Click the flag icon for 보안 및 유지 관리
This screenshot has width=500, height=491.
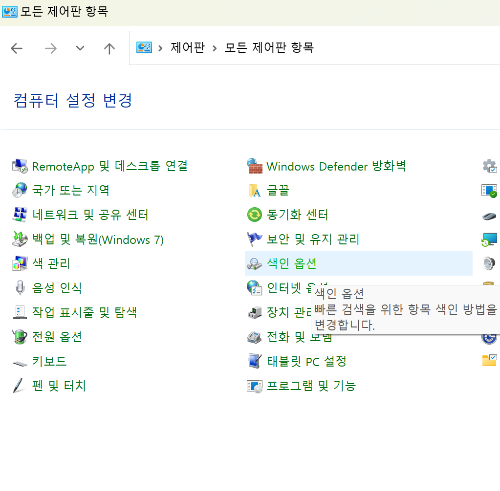[255, 239]
